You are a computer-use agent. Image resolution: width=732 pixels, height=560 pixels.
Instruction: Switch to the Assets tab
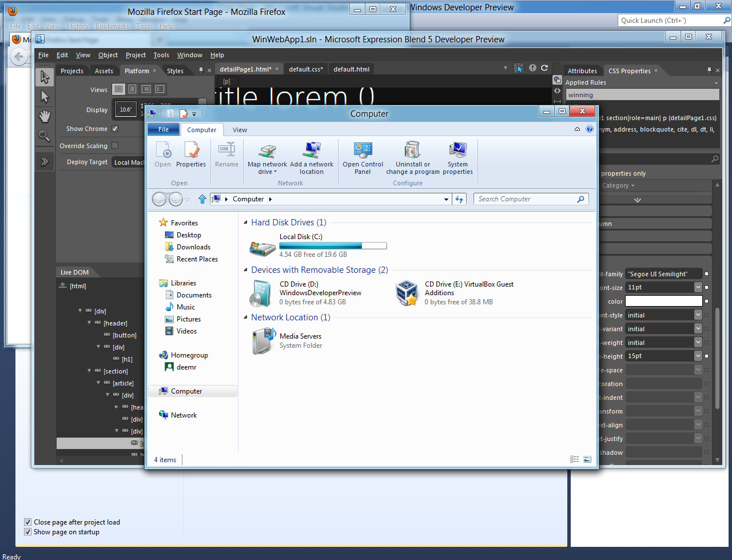click(x=104, y=71)
